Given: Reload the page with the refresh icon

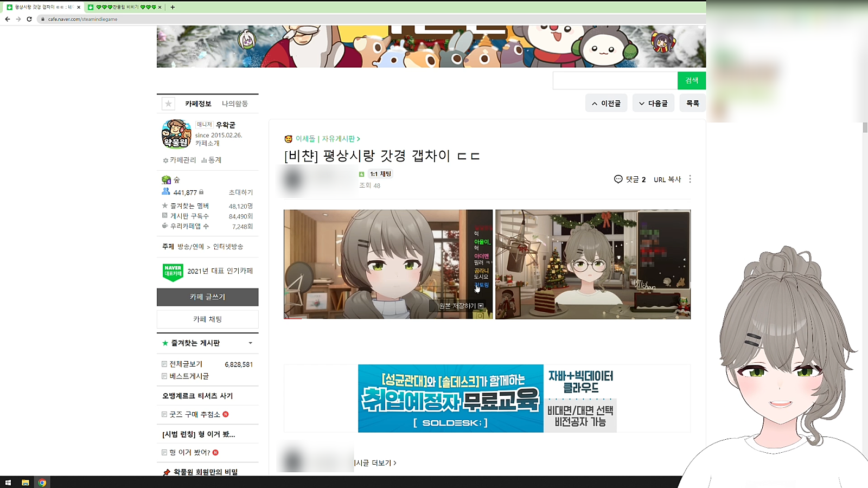Looking at the screenshot, I should click(29, 19).
